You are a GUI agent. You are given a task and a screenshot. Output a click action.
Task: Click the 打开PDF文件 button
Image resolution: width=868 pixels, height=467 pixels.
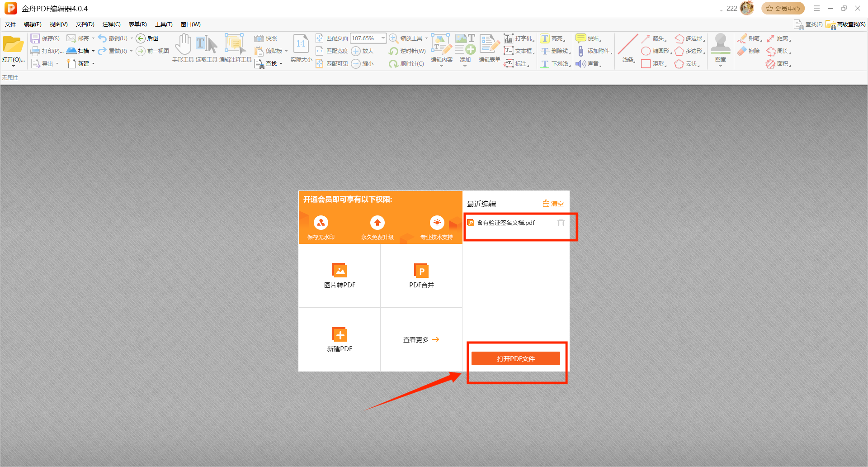pyautogui.click(x=516, y=358)
